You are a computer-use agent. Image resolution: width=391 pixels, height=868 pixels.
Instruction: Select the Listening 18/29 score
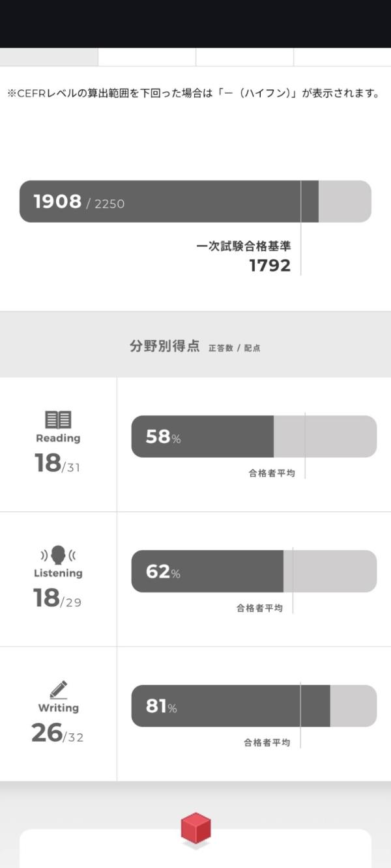58,598
